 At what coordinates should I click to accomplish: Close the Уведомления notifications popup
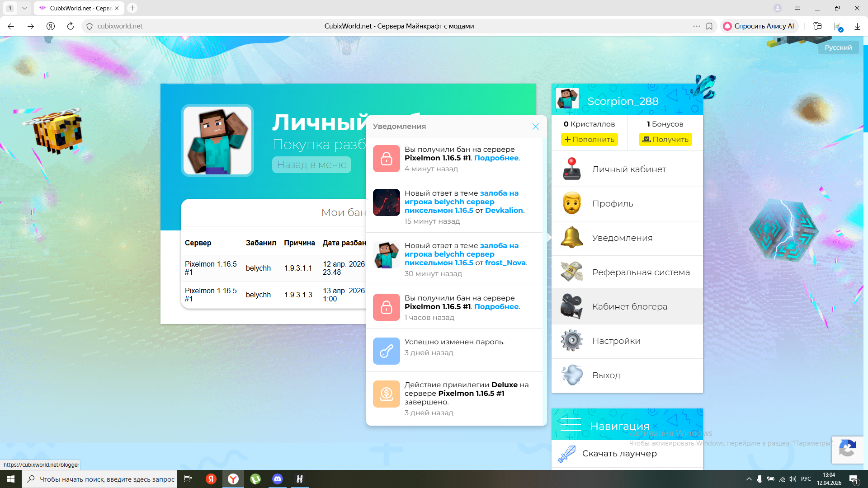[x=536, y=127]
